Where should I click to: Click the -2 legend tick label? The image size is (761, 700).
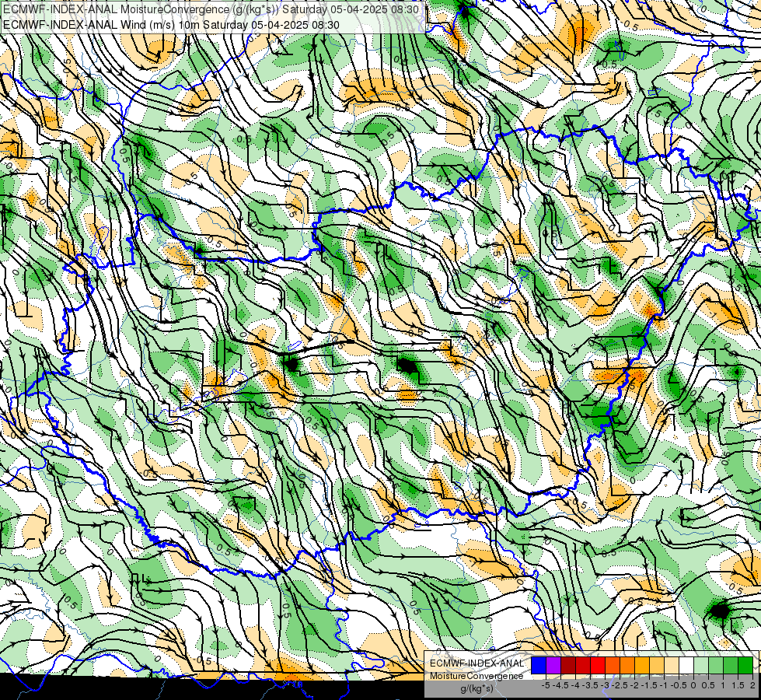tap(635, 685)
